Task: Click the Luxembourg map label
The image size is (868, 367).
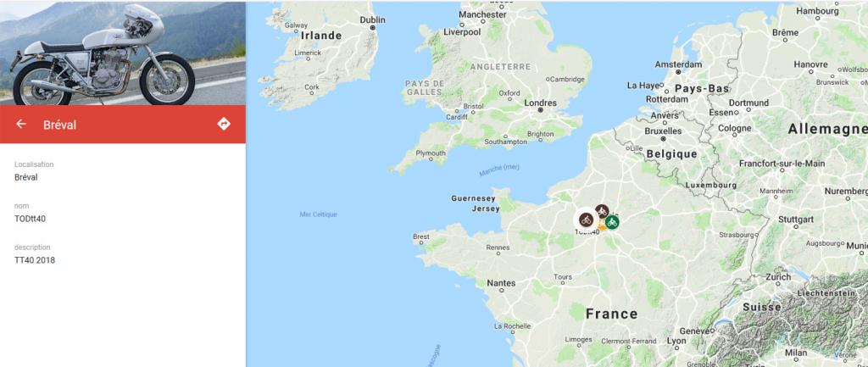Action: click(x=711, y=186)
